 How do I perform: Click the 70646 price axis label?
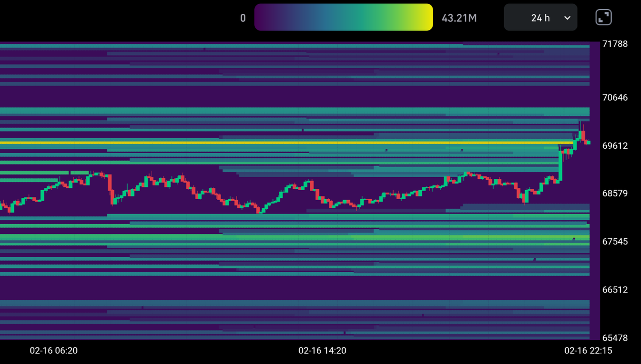[615, 98]
